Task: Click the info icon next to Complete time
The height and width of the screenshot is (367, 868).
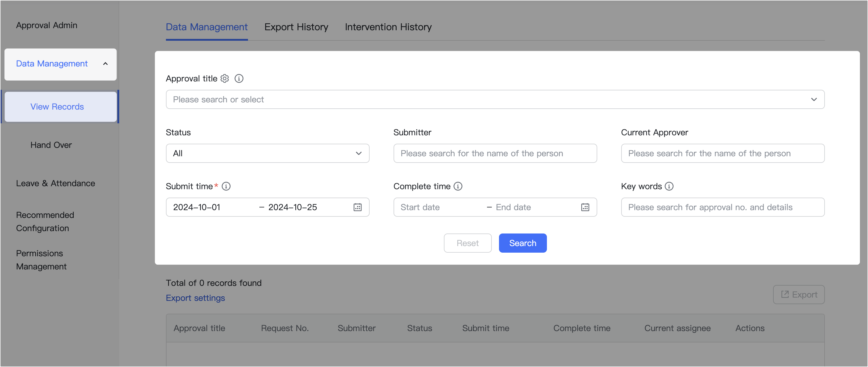Action: tap(458, 186)
